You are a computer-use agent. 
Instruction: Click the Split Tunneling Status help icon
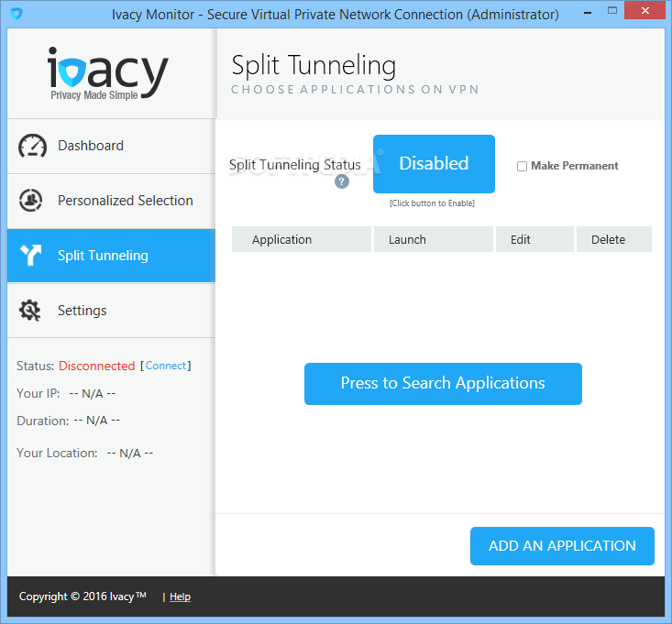(342, 181)
